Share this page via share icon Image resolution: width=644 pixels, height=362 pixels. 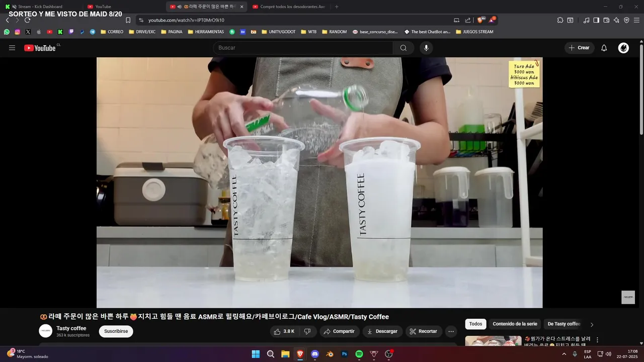click(468, 20)
